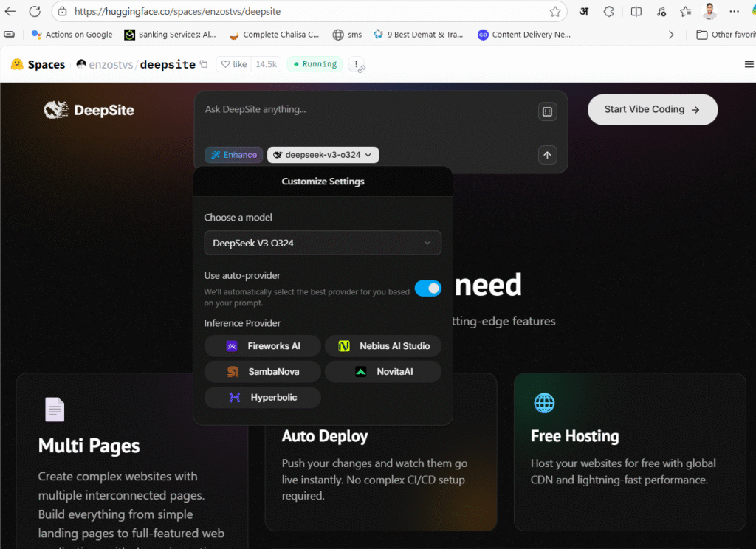The image size is (756, 549).
Task: Like the deepsite space
Action: click(233, 65)
